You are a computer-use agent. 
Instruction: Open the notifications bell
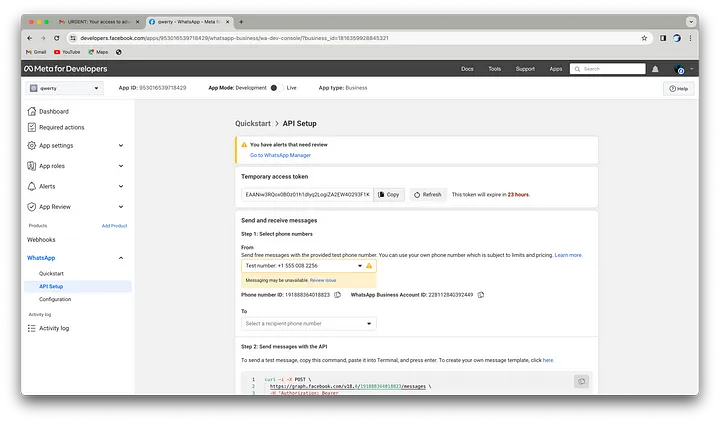pyautogui.click(x=655, y=69)
